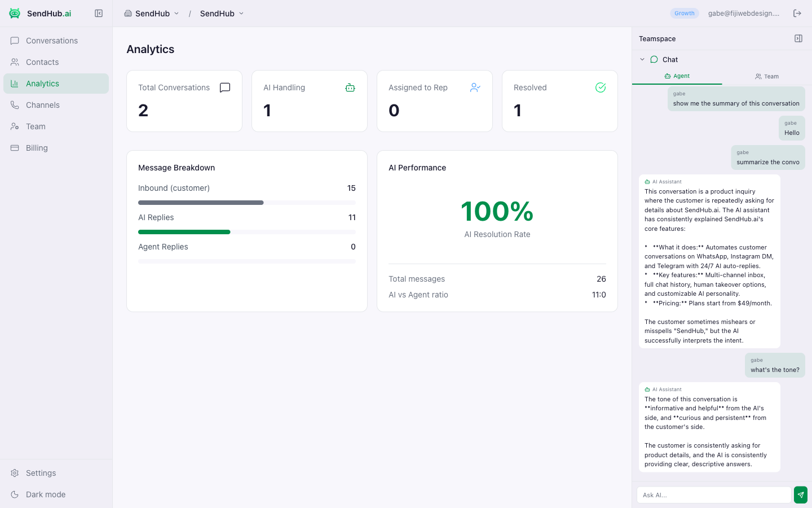This screenshot has width=812, height=508.
Task: Navigate to Billing
Action: (x=56, y=148)
